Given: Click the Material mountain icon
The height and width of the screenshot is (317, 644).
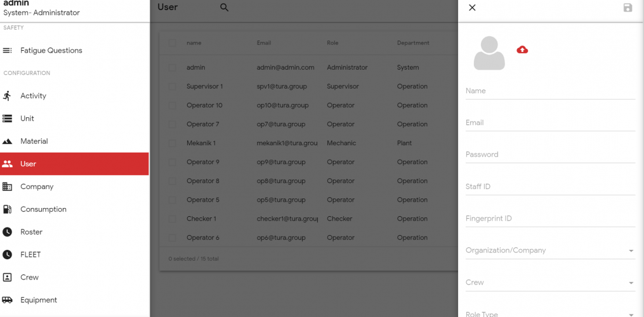Looking at the screenshot, I should 8,141.
